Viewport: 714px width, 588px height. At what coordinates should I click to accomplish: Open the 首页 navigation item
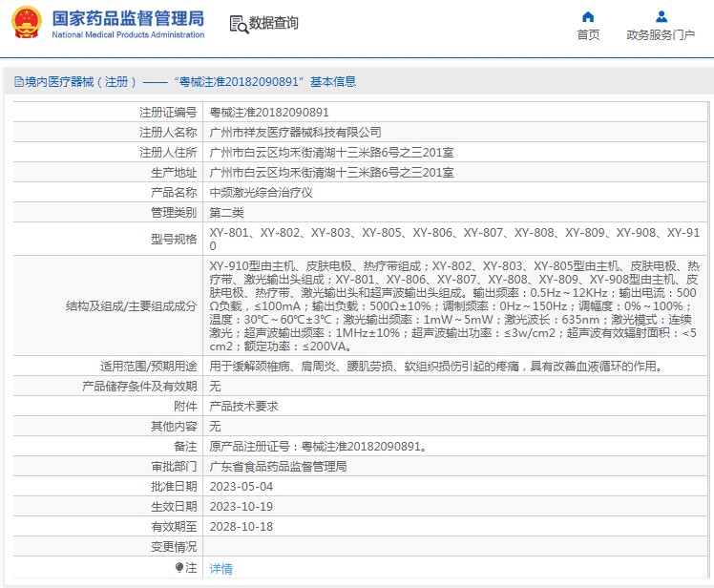click(588, 35)
